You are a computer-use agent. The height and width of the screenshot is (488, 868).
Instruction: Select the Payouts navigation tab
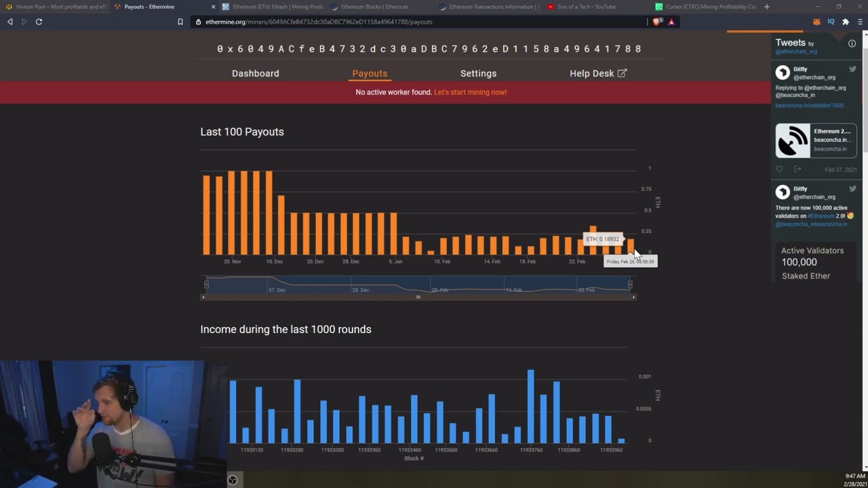tap(370, 73)
